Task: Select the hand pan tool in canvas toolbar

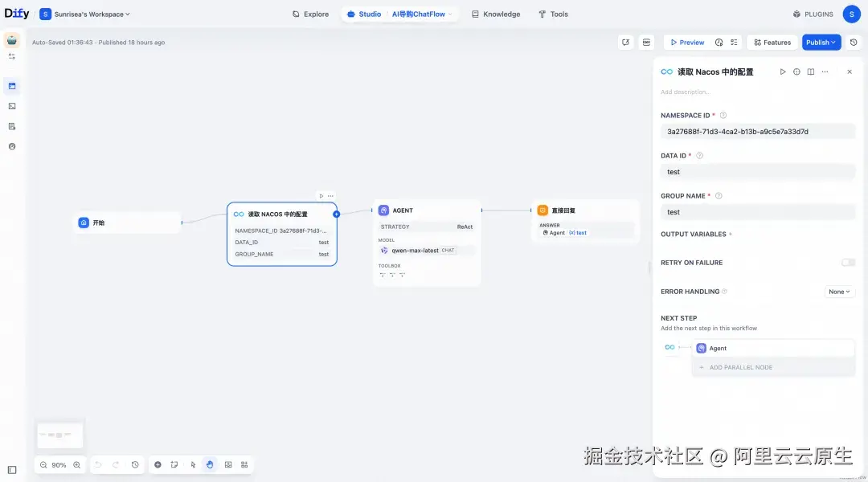Action: tap(209, 464)
